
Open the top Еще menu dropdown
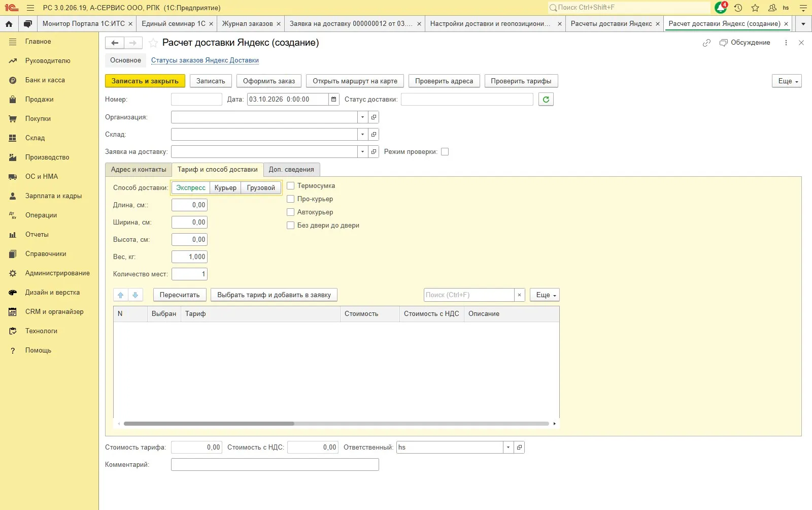[x=787, y=81]
